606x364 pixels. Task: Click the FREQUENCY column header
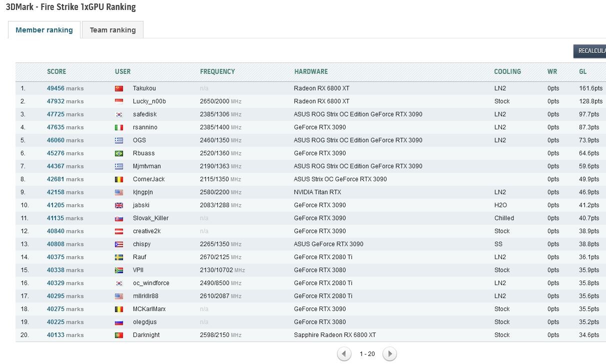coord(217,71)
